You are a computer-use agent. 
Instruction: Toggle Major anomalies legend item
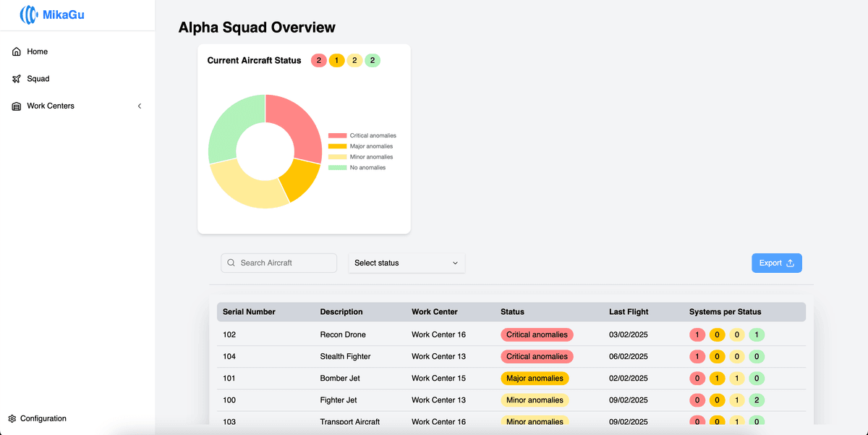click(362, 146)
